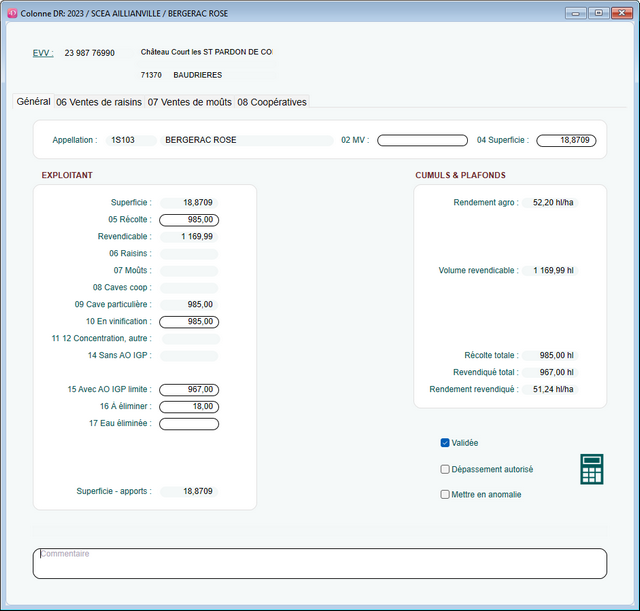This screenshot has width=640, height=611.
Task: Minimize the Colonne DR window
Action: pyautogui.click(x=575, y=13)
